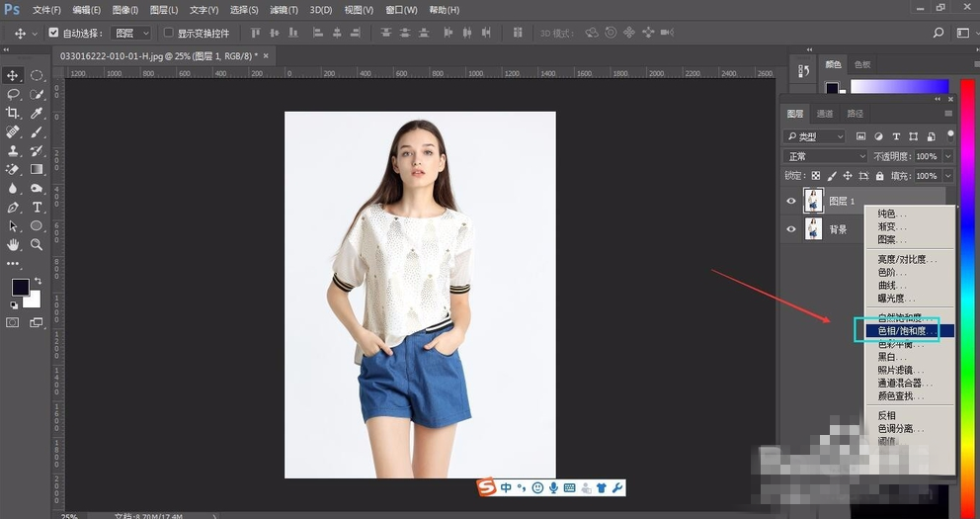This screenshot has height=519, width=980.
Task: Select the Zoom tool
Action: (x=38, y=244)
